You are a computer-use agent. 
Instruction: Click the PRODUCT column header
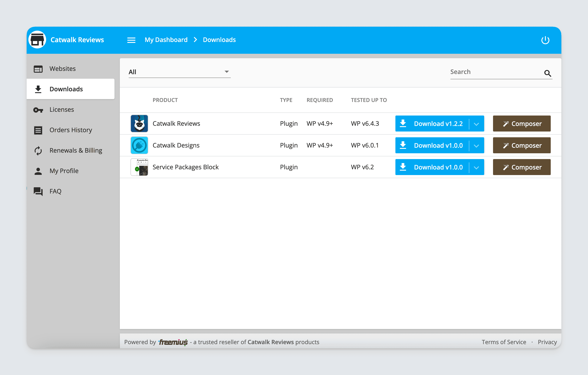[x=165, y=100]
